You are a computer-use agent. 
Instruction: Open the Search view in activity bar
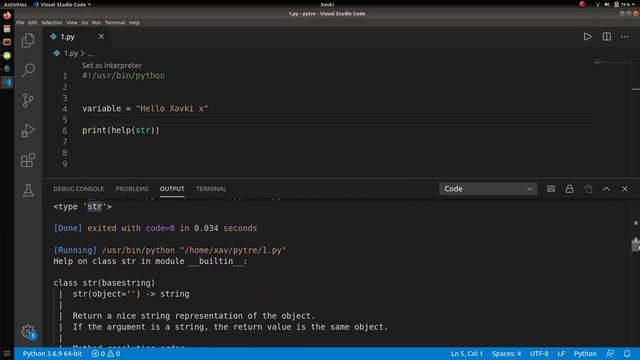pos(28,70)
